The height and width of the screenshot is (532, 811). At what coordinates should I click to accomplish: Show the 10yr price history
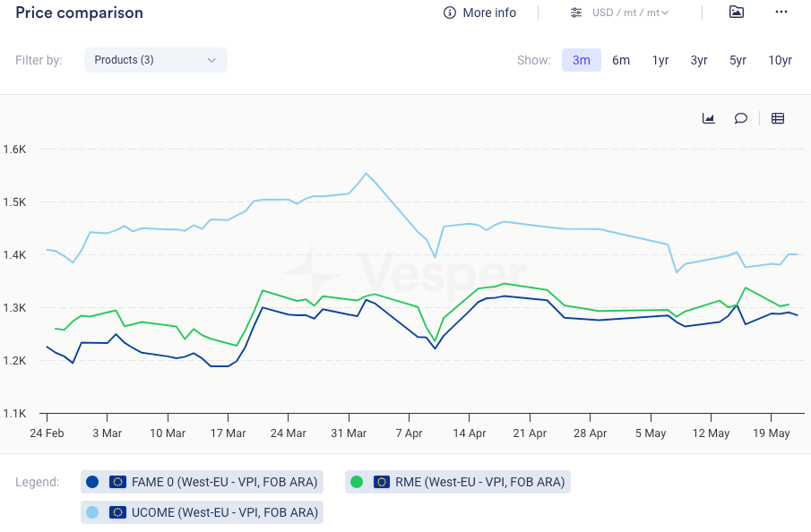coord(780,60)
